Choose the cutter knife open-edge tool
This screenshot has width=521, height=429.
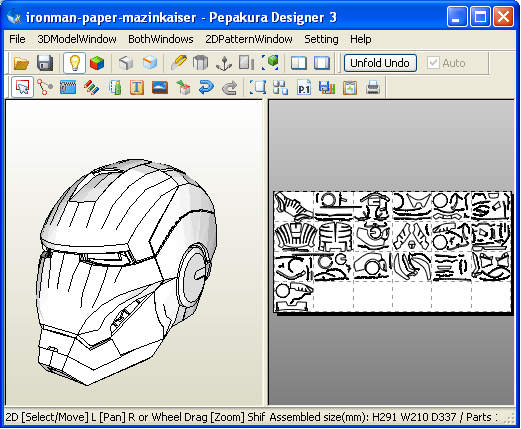coord(179,63)
